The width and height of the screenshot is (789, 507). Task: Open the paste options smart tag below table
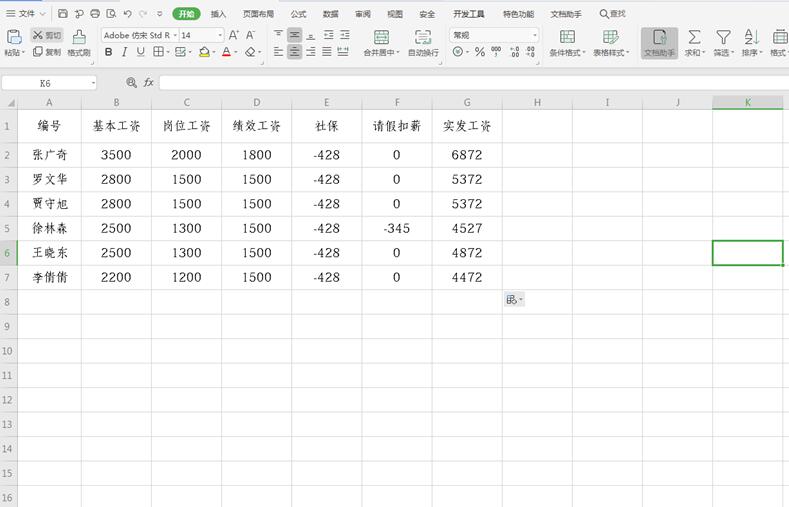click(x=514, y=300)
